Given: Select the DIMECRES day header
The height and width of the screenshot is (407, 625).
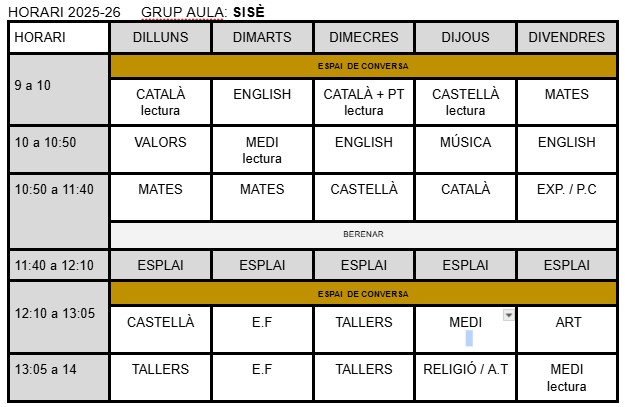Looking at the screenshot, I should pyautogui.click(x=363, y=38).
